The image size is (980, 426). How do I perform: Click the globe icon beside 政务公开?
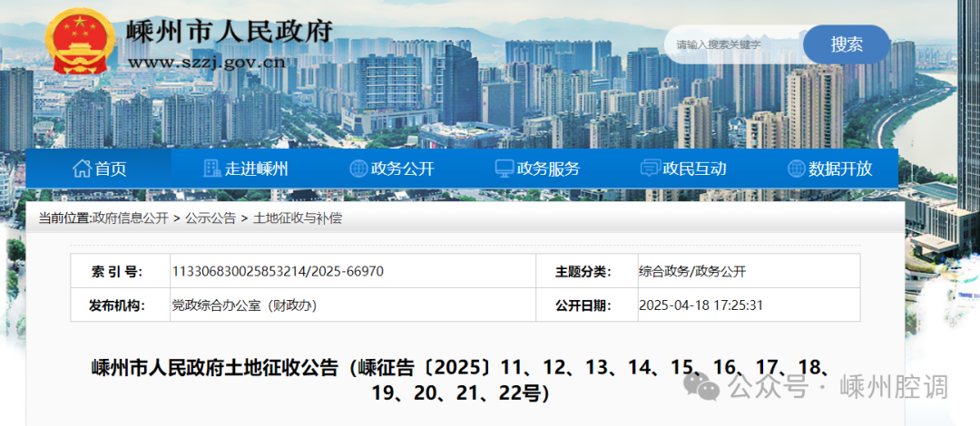[358, 168]
